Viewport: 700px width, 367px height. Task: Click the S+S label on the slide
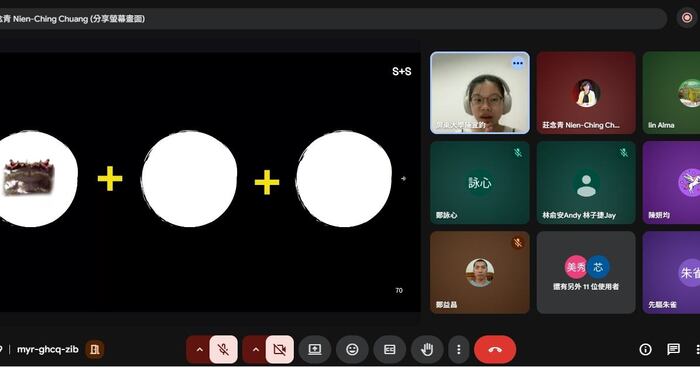pyautogui.click(x=402, y=71)
